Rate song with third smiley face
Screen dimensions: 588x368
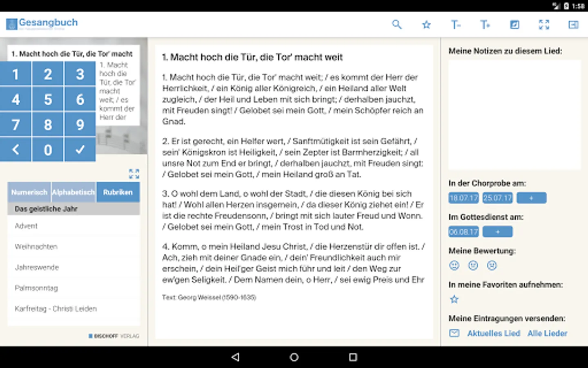click(492, 265)
